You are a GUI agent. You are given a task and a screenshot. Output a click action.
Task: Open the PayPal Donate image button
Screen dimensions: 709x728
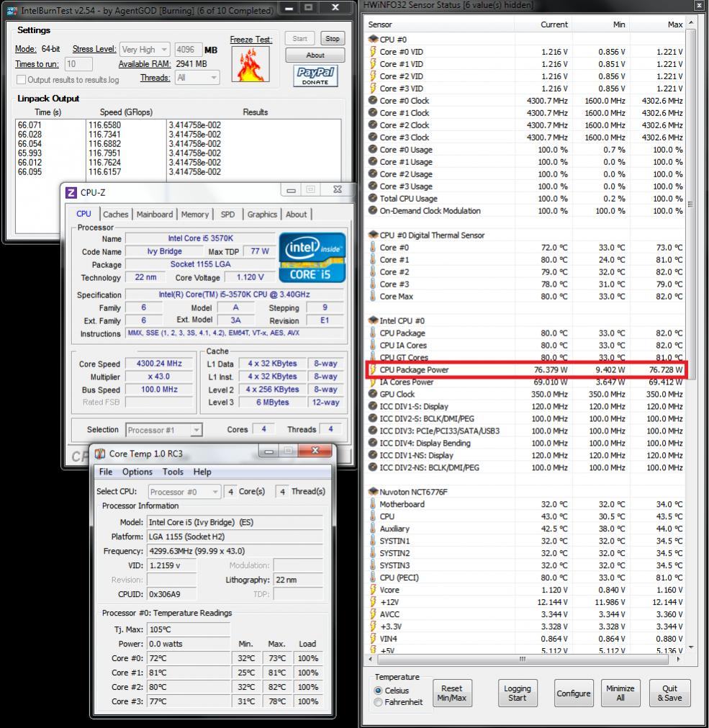coord(315,76)
